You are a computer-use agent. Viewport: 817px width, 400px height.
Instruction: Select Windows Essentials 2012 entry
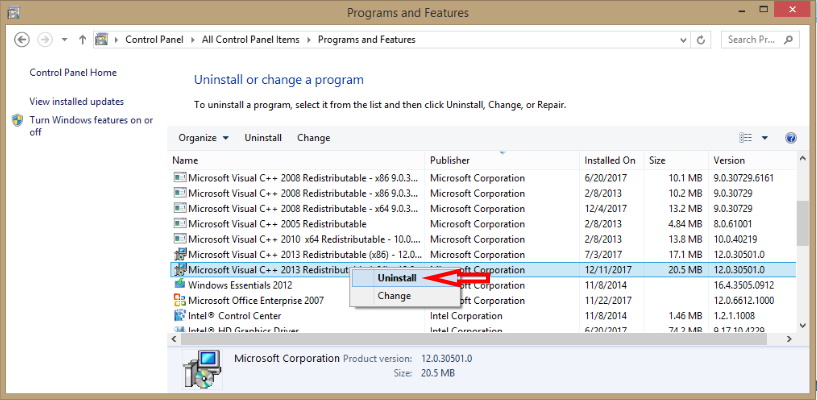point(482,285)
